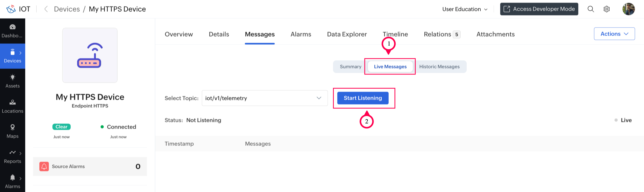Click the search magnifier icon
This screenshot has width=644, height=192.
click(x=590, y=9)
